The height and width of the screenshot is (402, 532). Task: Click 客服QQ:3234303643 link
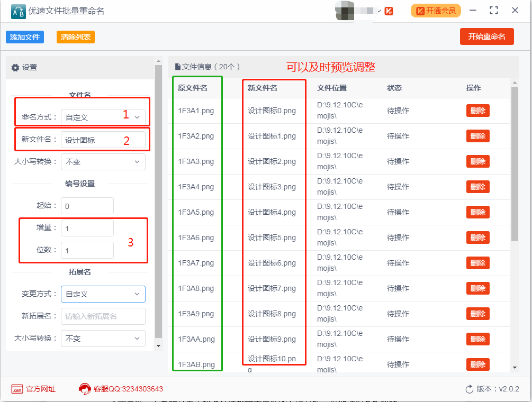pos(128,389)
